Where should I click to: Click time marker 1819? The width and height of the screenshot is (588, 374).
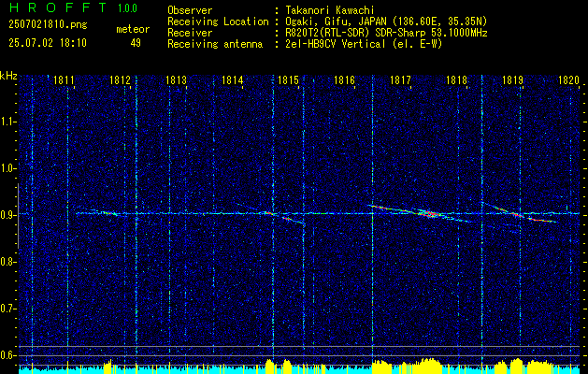coord(512,80)
